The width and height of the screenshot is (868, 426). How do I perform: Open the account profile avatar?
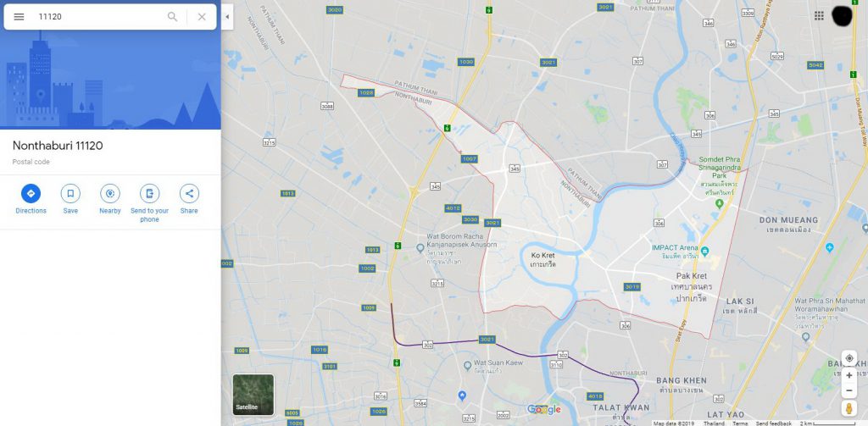point(843,15)
